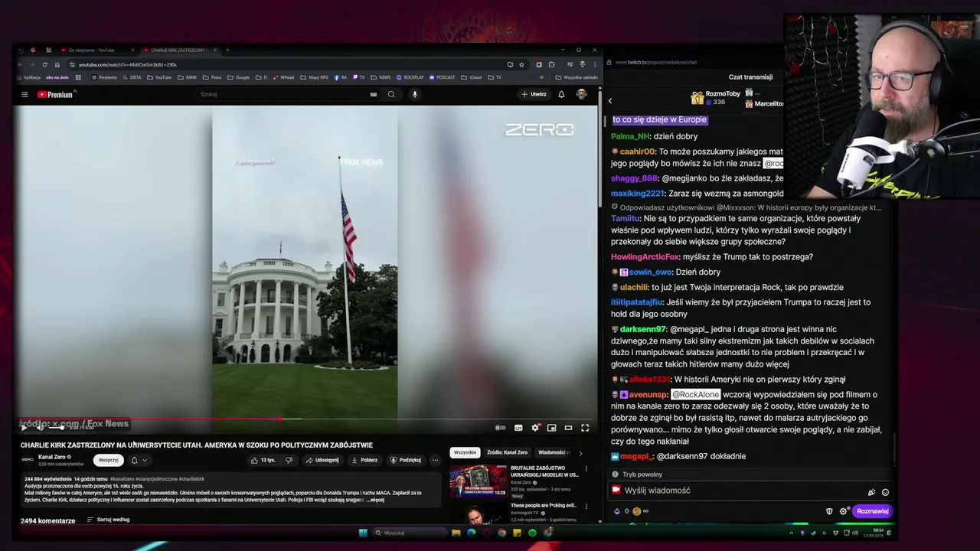Click the YouTube Premium logo

tap(55, 94)
